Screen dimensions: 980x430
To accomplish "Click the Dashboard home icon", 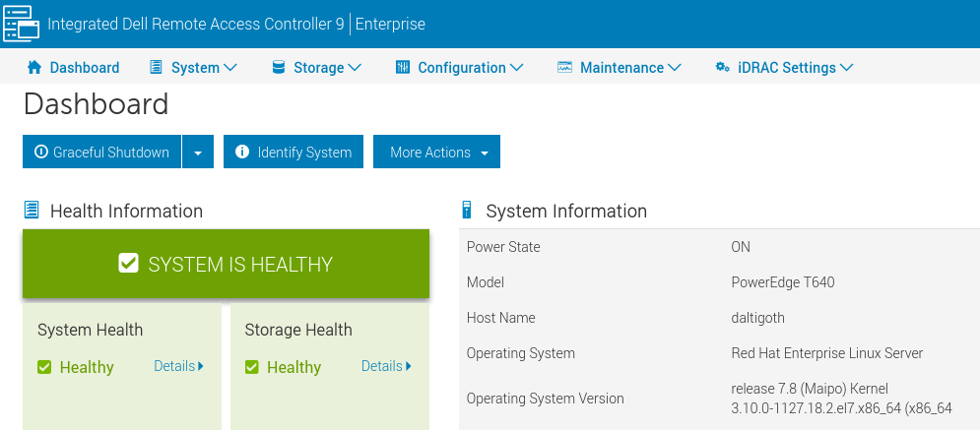I will (x=34, y=68).
